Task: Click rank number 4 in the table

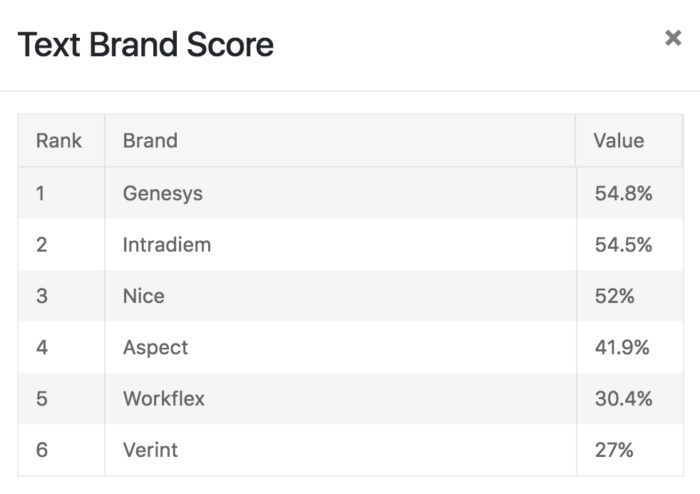Action: point(42,348)
